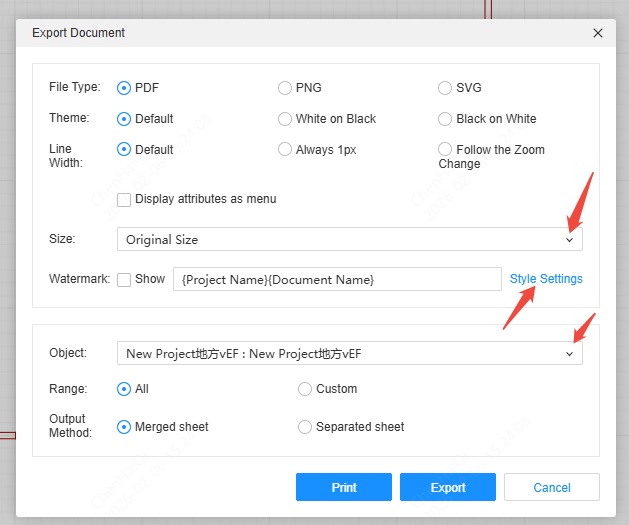
Task: Choose Separated sheet output method
Action: tap(305, 427)
